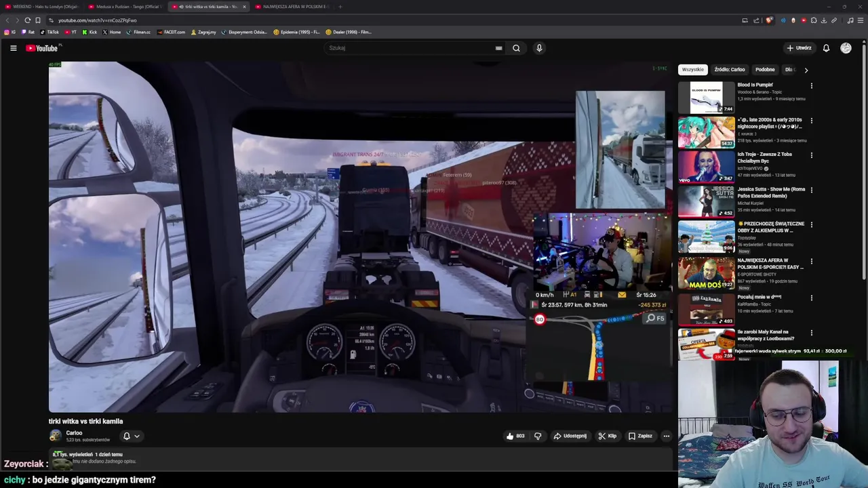Open options for NAJWIĘKSZA AFERA suggested video
This screenshot has height=488, width=868.
(811, 262)
